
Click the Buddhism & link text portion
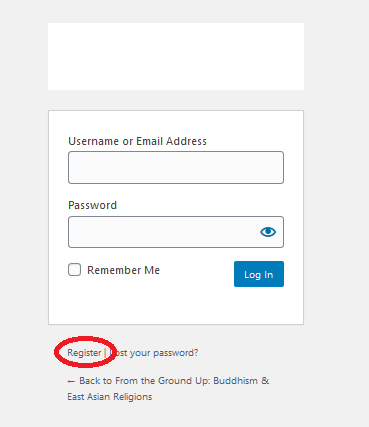pos(241,381)
